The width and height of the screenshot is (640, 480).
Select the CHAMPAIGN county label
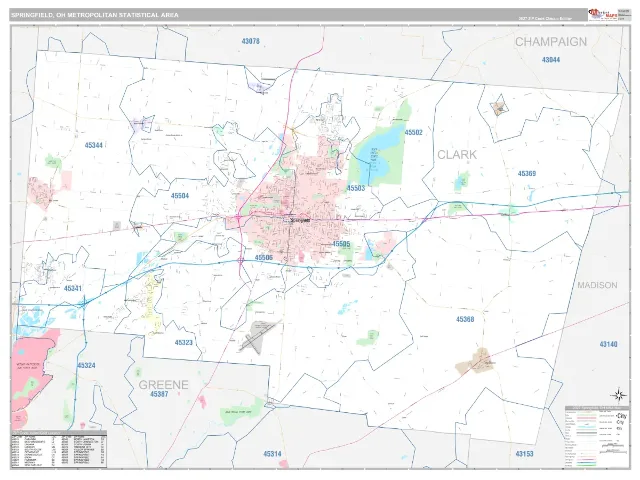click(551, 42)
